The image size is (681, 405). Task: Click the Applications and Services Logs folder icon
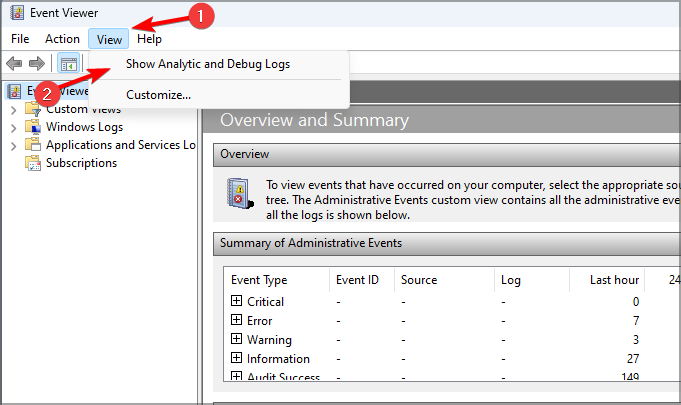pyautogui.click(x=33, y=145)
